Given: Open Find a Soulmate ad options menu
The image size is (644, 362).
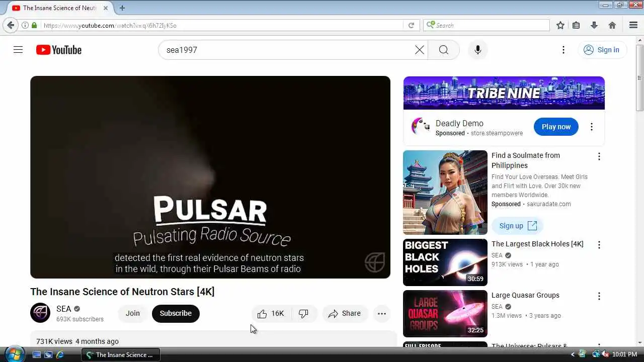Looking at the screenshot, I should (x=599, y=156).
